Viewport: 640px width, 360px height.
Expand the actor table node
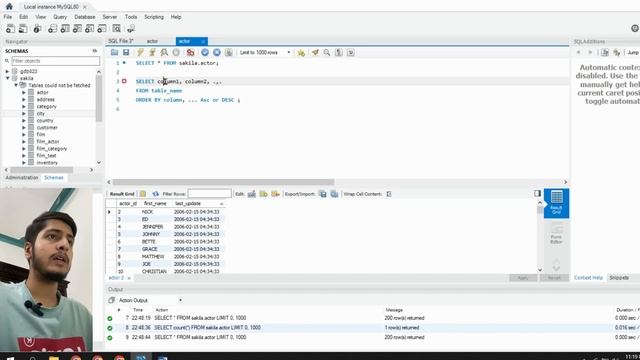(x=24, y=92)
